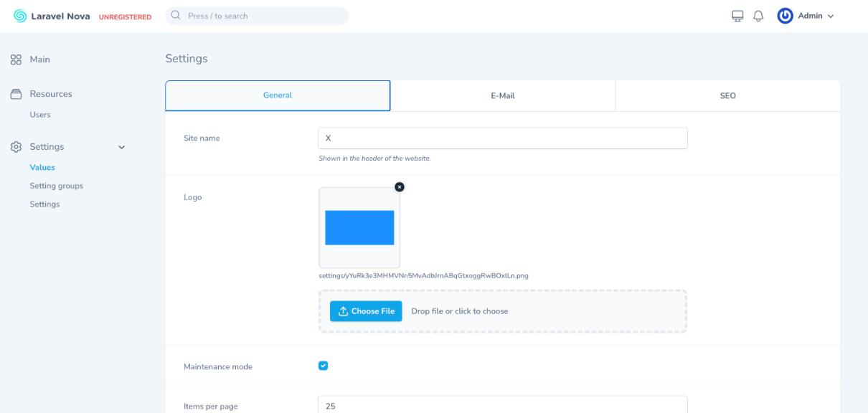
Task: Click the Choose File button
Action: tap(366, 311)
